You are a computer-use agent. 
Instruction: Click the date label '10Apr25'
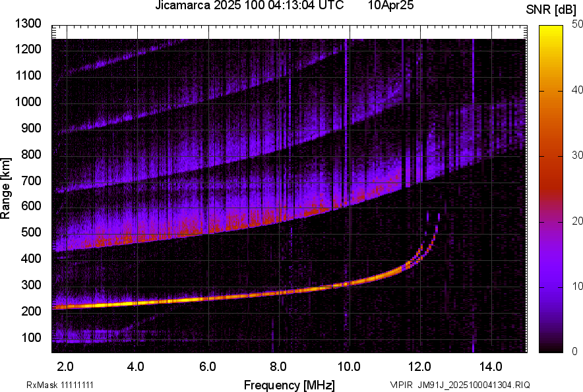(391, 5)
